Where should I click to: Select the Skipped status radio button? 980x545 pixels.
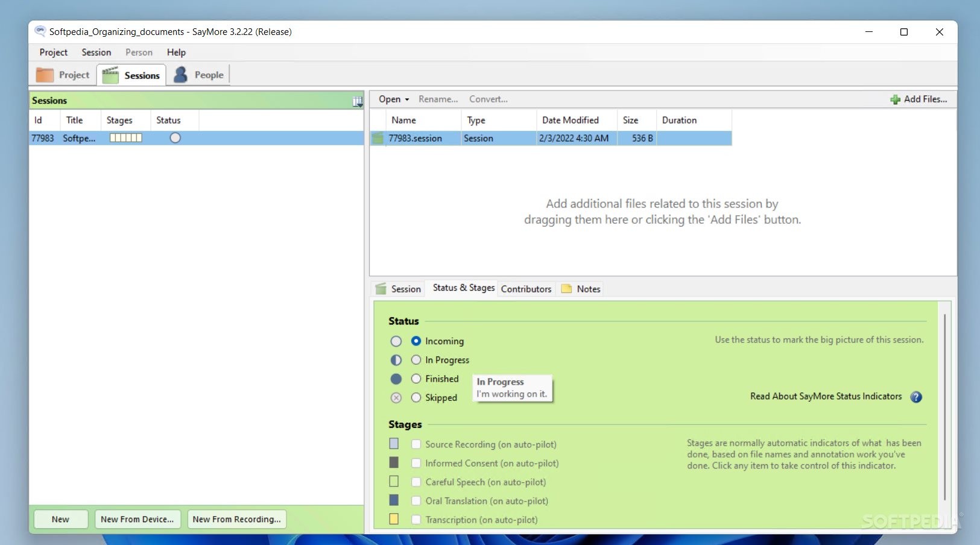[x=416, y=397]
